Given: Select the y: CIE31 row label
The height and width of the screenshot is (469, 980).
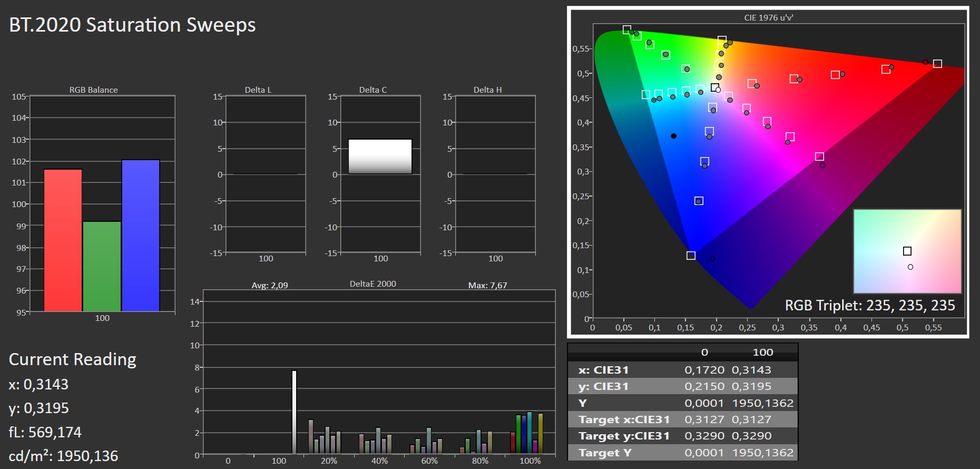Looking at the screenshot, I should pos(604,386).
